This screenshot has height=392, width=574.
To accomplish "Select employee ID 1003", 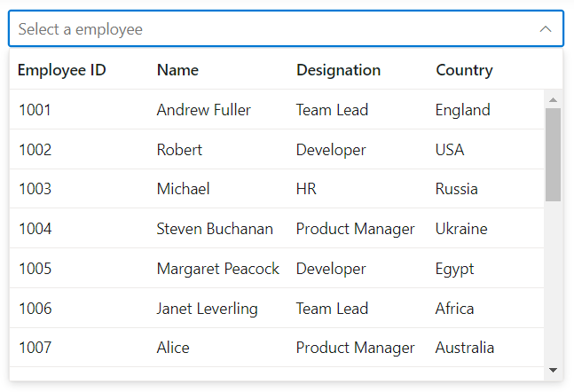I will [35, 189].
